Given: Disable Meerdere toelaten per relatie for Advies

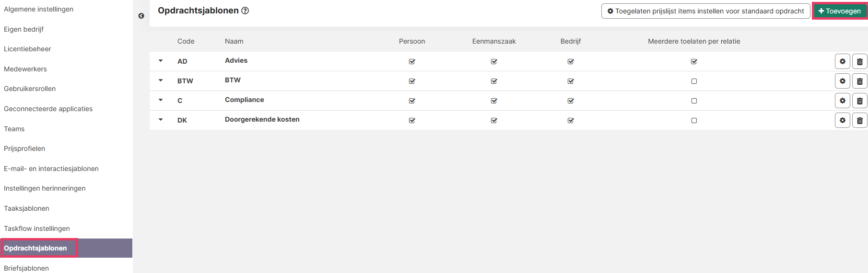Looking at the screenshot, I should [x=694, y=61].
